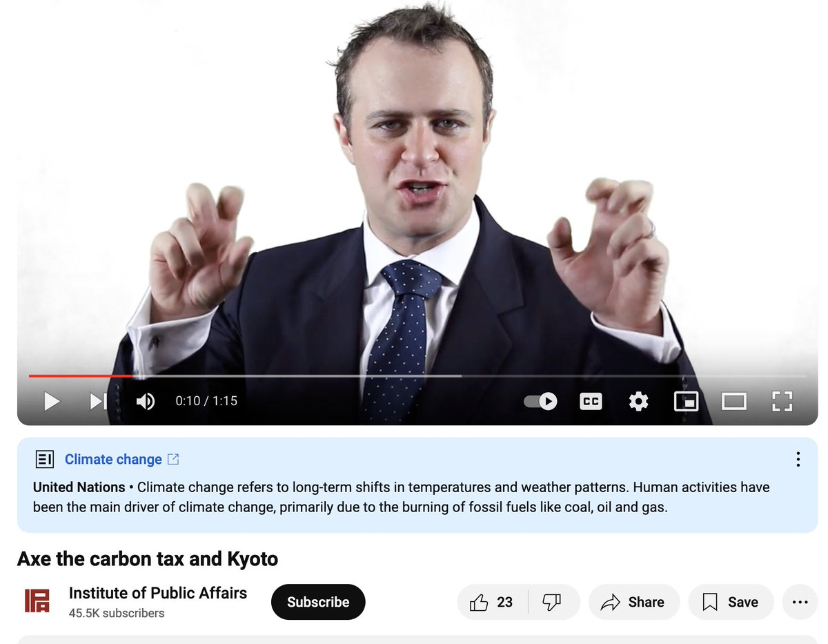Open the info panel three-dot menu

798,459
